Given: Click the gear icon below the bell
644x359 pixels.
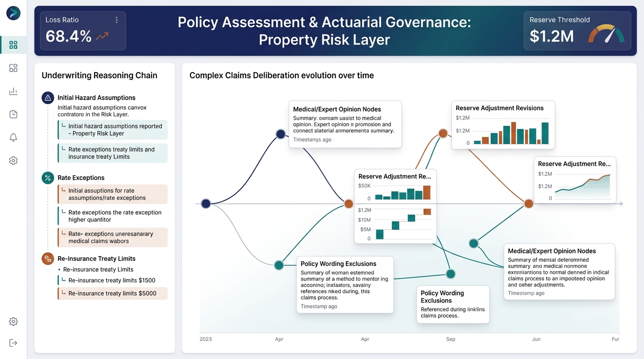Looking at the screenshot, I should (x=13, y=160).
